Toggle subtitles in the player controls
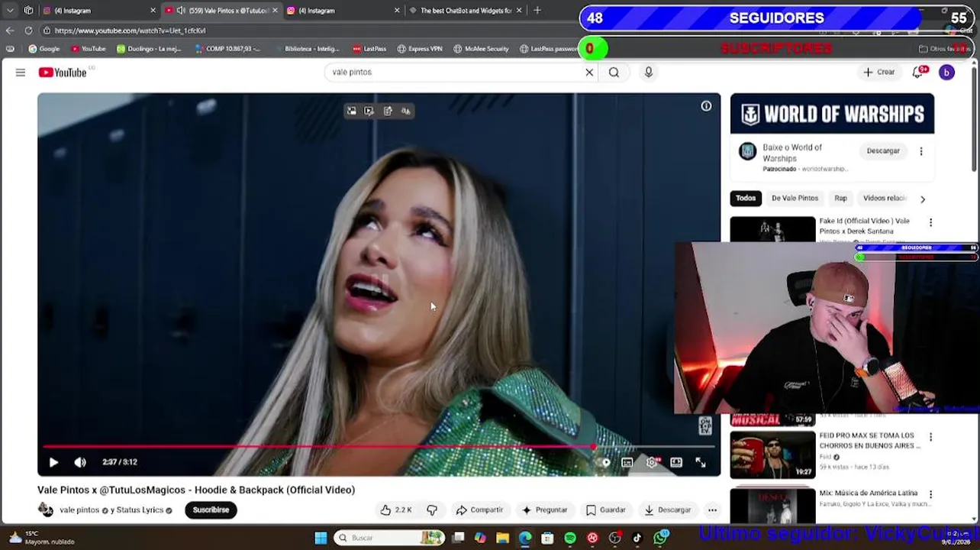 point(627,462)
